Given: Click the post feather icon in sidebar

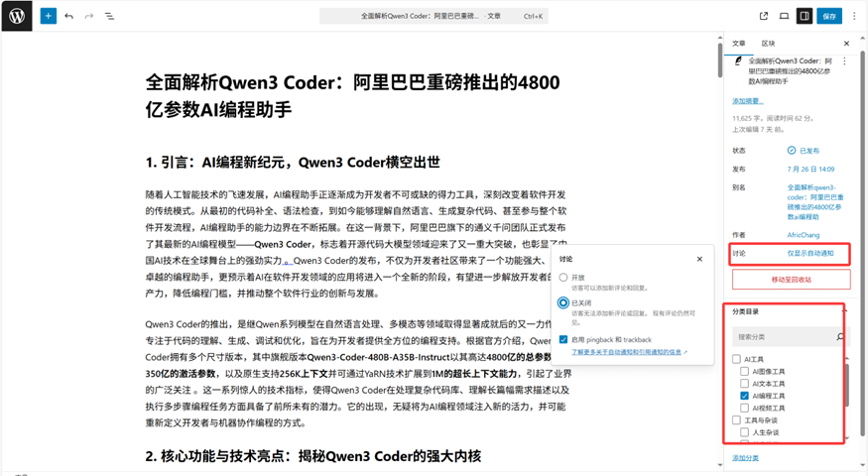Looking at the screenshot, I should pyautogui.click(x=738, y=60).
